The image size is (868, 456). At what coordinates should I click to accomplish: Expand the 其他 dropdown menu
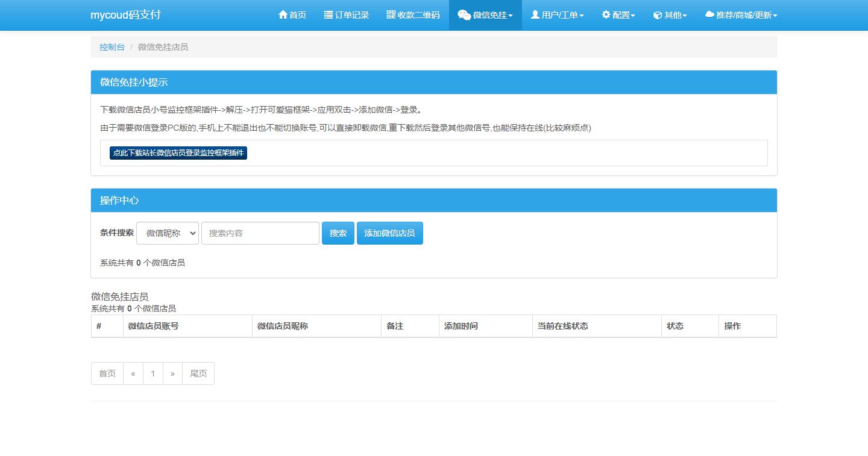[x=670, y=14]
